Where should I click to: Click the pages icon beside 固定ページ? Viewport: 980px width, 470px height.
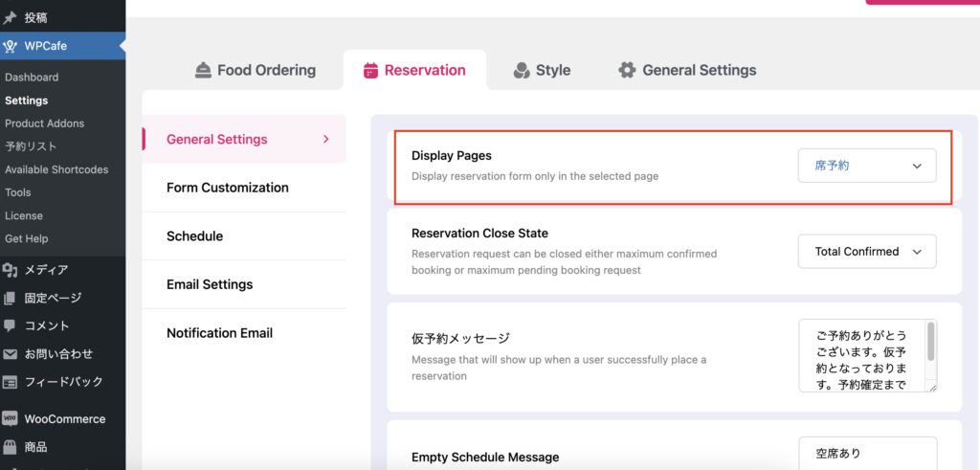click(x=11, y=298)
